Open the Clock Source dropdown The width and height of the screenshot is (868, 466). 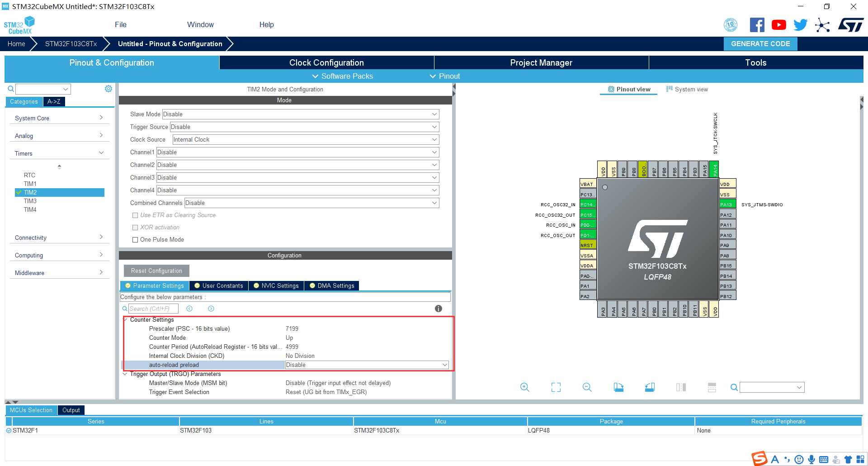[306, 140]
